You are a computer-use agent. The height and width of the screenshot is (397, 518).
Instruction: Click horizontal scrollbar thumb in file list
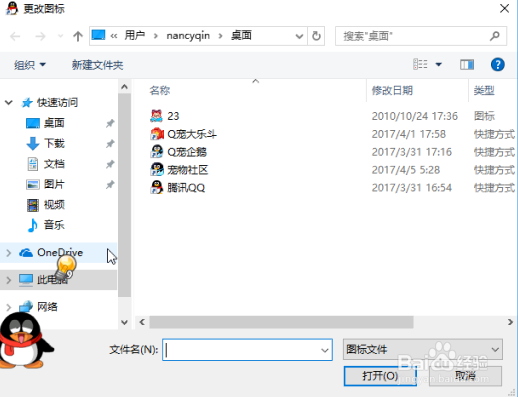pyautogui.click(x=281, y=322)
